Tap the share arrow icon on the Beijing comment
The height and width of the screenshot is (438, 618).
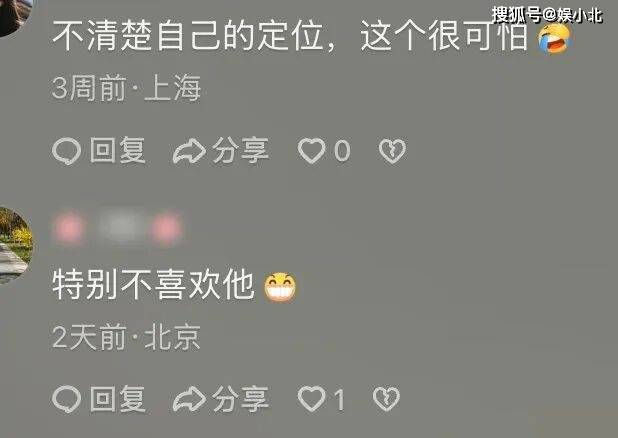[x=189, y=399]
